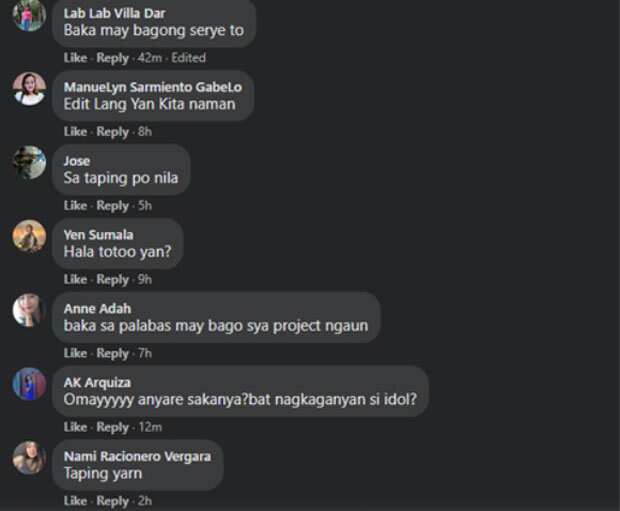Open Lab Lab Villa Dar's profile picture
Screen dimensions: 620x511
(x=29, y=15)
